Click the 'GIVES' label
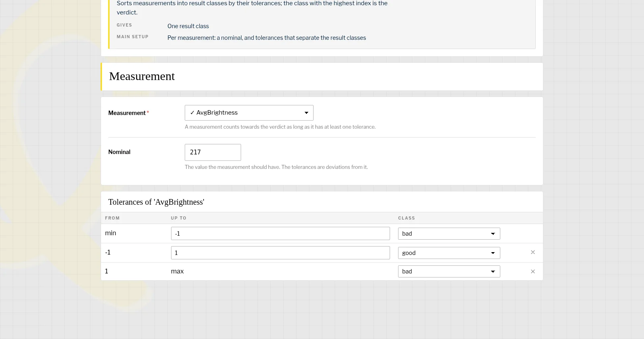 pos(124,25)
